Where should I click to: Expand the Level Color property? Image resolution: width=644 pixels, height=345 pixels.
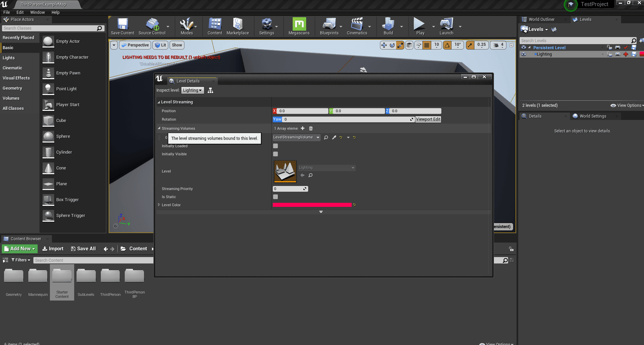[159, 205]
